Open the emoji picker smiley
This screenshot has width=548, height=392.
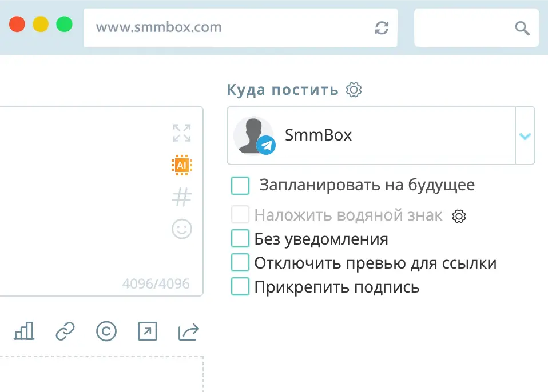(x=182, y=229)
